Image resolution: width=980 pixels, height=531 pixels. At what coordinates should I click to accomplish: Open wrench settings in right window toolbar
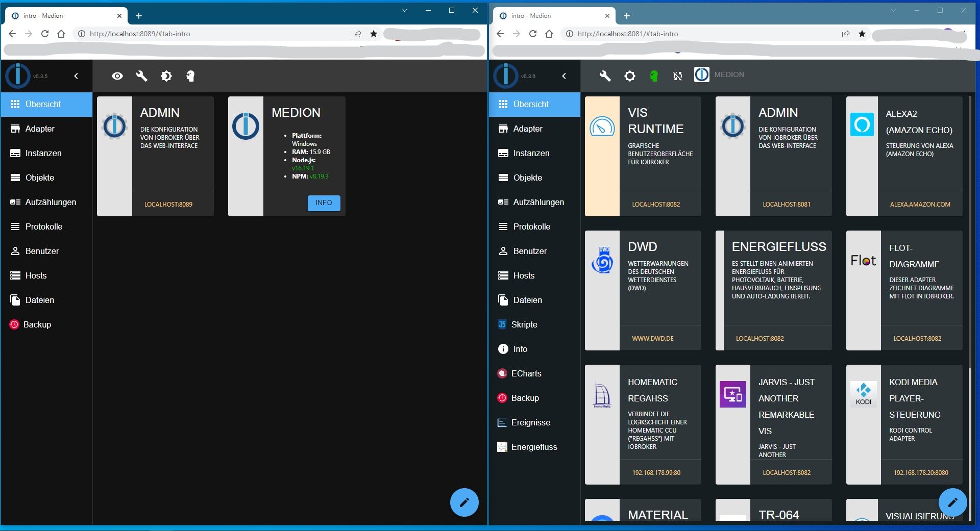tap(605, 76)
